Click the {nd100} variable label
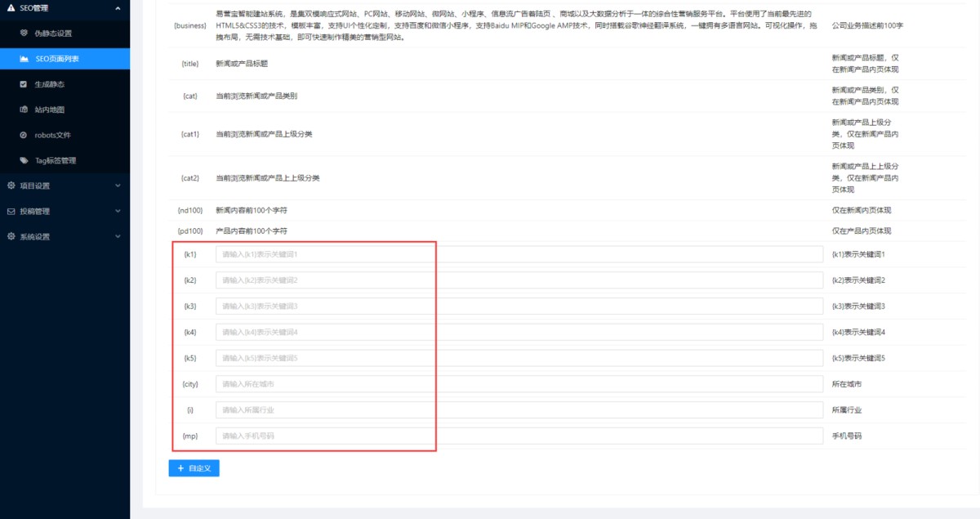Screen dimensions: 980x519 [190, 210]
